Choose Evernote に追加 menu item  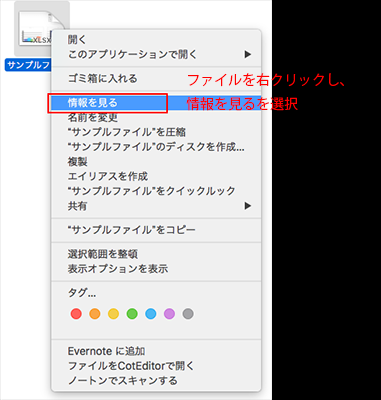(156, 351)
